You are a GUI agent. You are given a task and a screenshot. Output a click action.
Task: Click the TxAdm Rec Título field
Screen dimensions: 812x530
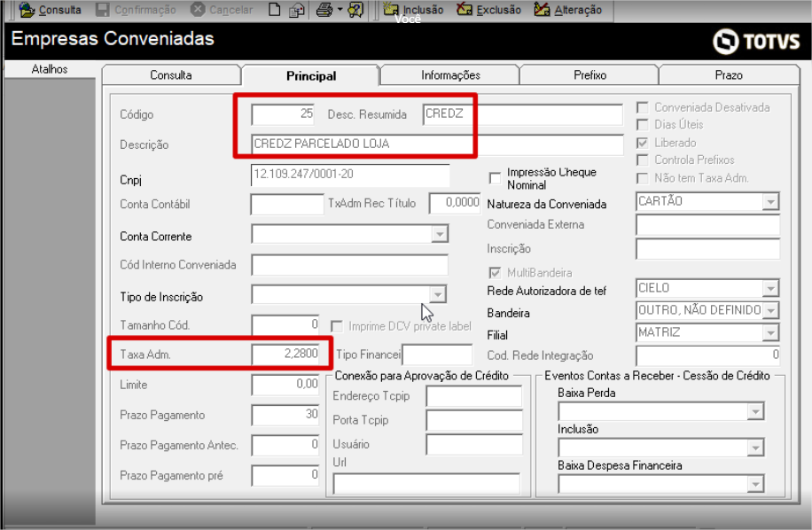[455, 203]
